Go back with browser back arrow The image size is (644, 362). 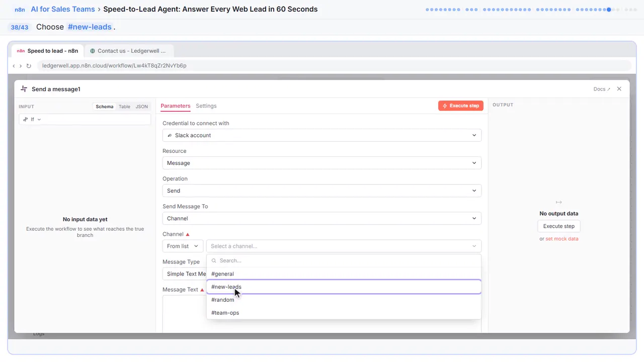click(14, 66)
